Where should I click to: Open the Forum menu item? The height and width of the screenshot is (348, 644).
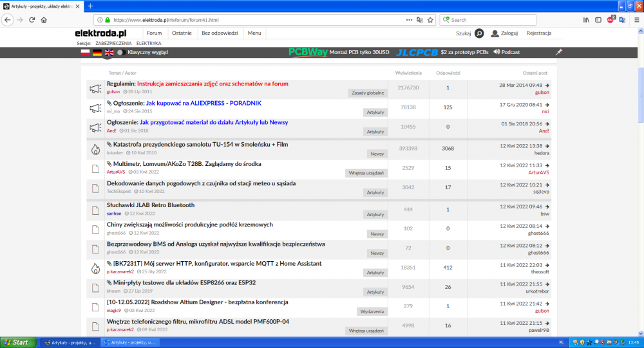tap(154, 33)
